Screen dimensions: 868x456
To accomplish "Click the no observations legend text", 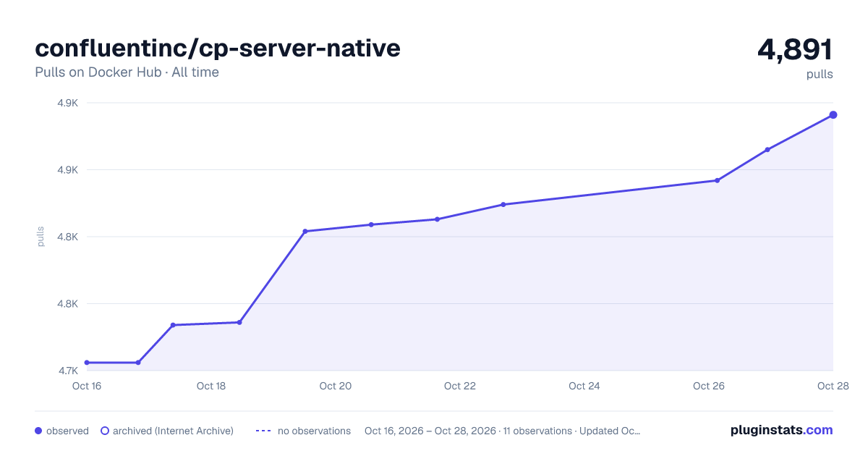I will 314,431.
